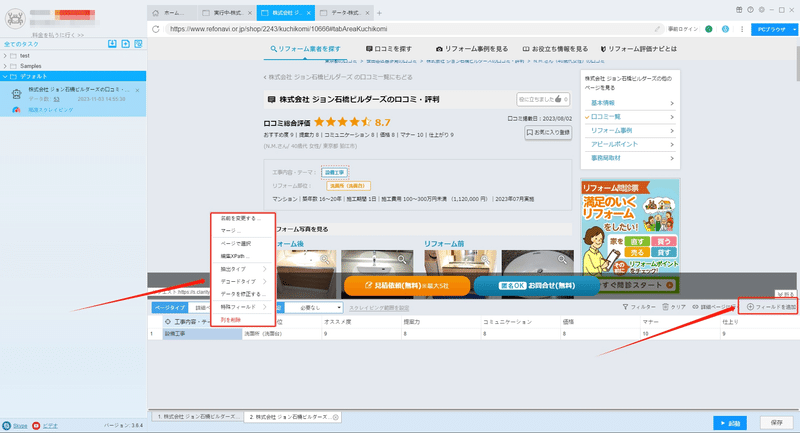Click the フィルター button
800x433 pixels.
[639, 307]
